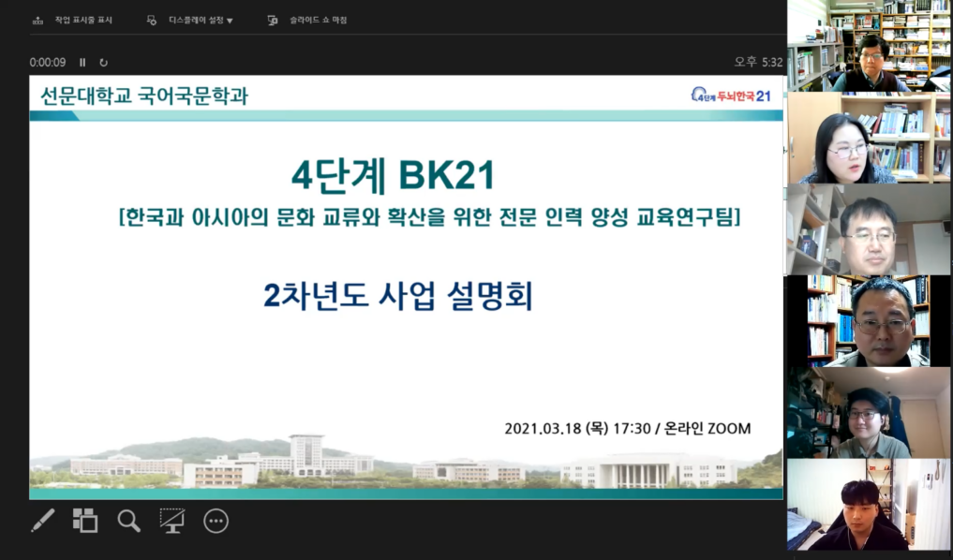Select the pen and laser pointer tool
This screenshot has width=953, height=560.
tap(42, 521)
